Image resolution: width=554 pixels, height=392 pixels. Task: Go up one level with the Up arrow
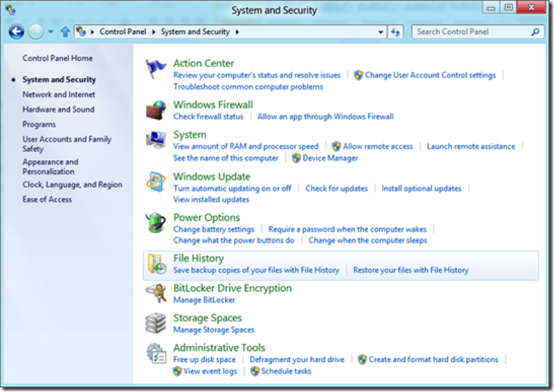66,32
